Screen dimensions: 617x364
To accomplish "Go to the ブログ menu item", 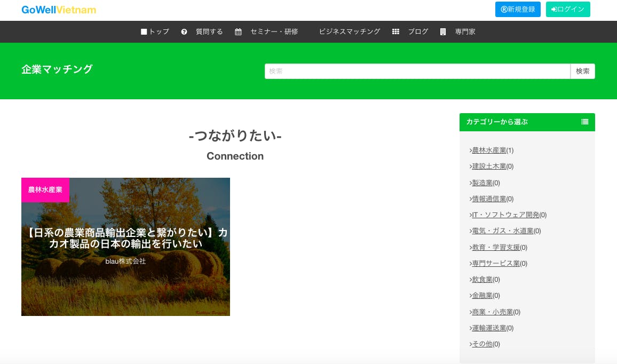I will [418, 31].
